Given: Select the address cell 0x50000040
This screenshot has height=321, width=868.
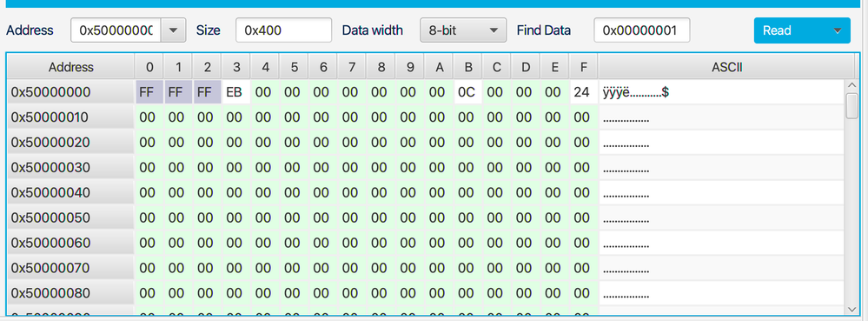Looking at the screenshot, I should [x=71, y=192].
